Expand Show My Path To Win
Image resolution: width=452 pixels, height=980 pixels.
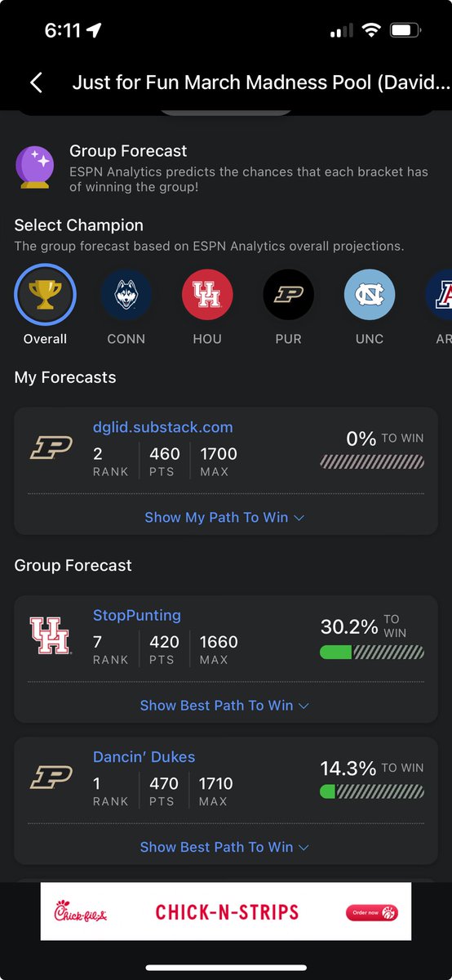pos(224,517)
